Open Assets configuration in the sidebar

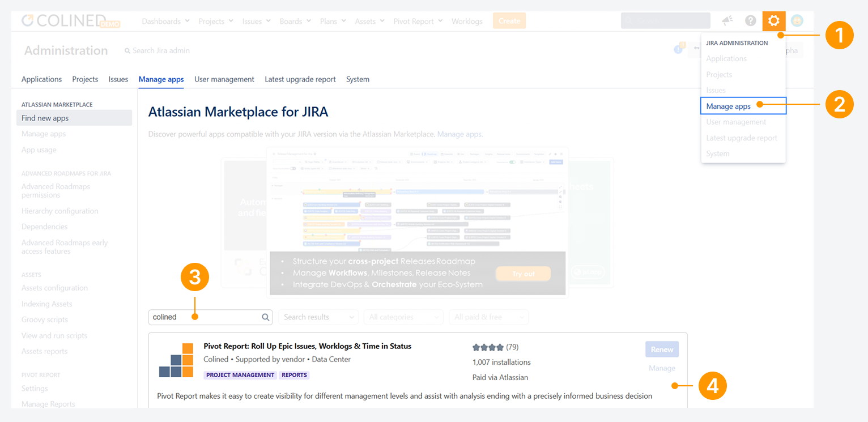click(x=54, y=288)
